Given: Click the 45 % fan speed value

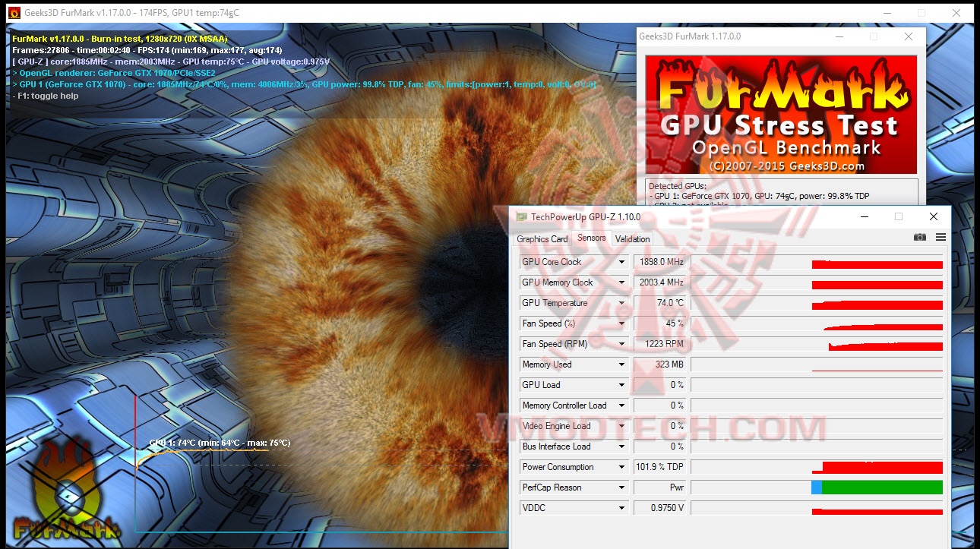Looking at the screenshot, I should 660,323.
